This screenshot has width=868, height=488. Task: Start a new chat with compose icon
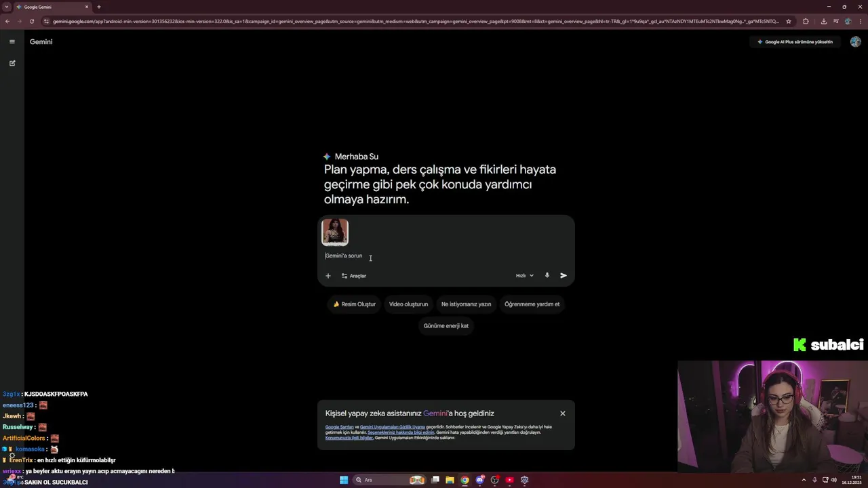[12, 63]
